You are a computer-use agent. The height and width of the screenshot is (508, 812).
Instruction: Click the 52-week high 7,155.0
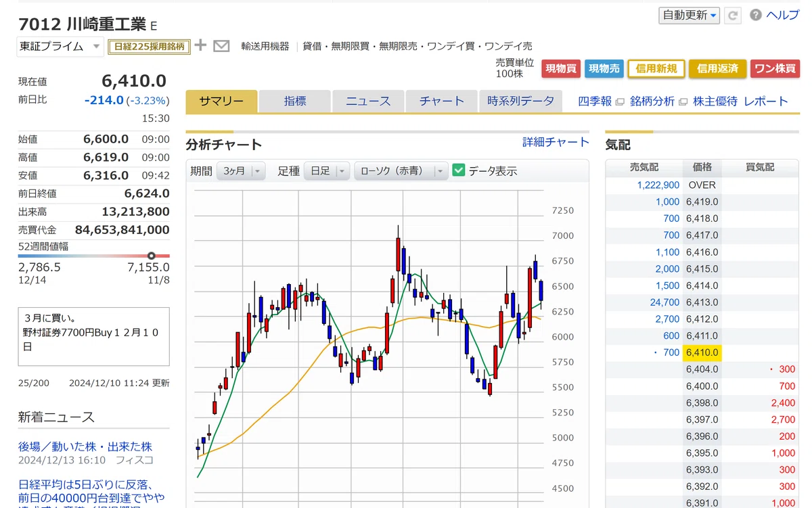pos(148,267)
